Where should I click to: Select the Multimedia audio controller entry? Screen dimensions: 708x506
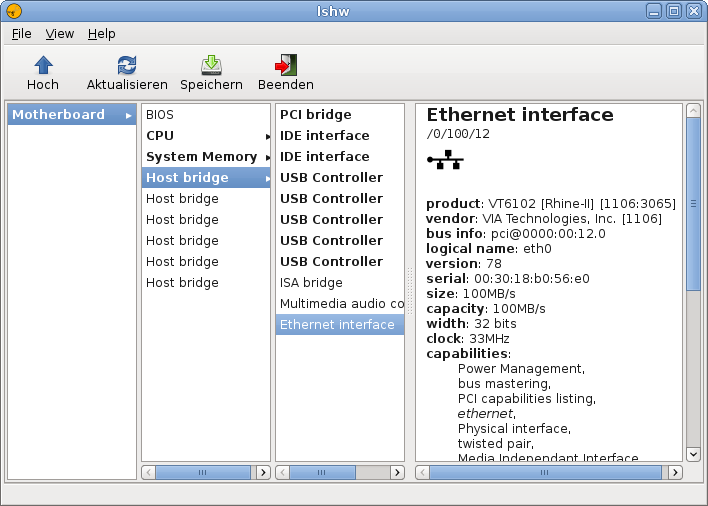point(340,304)
